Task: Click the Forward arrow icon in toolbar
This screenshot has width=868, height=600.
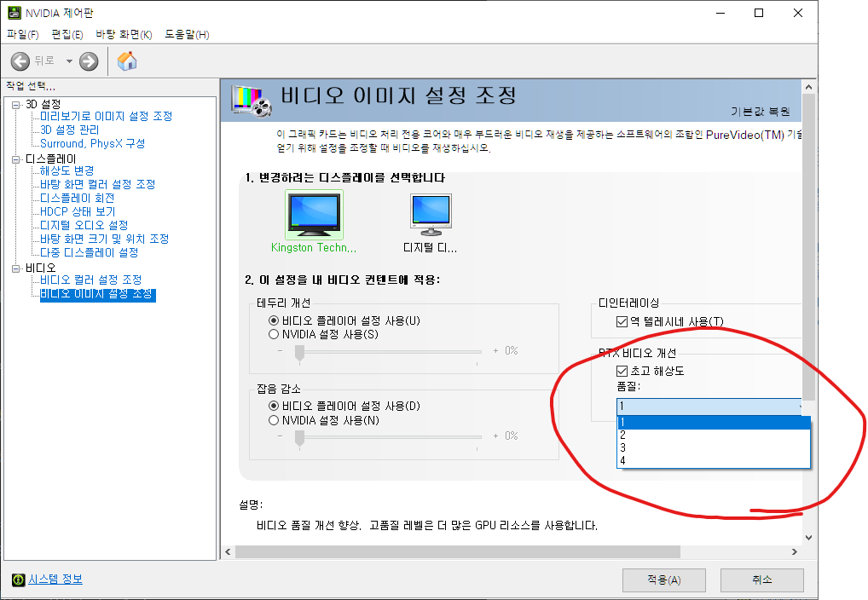Action: tap(89, 61)
